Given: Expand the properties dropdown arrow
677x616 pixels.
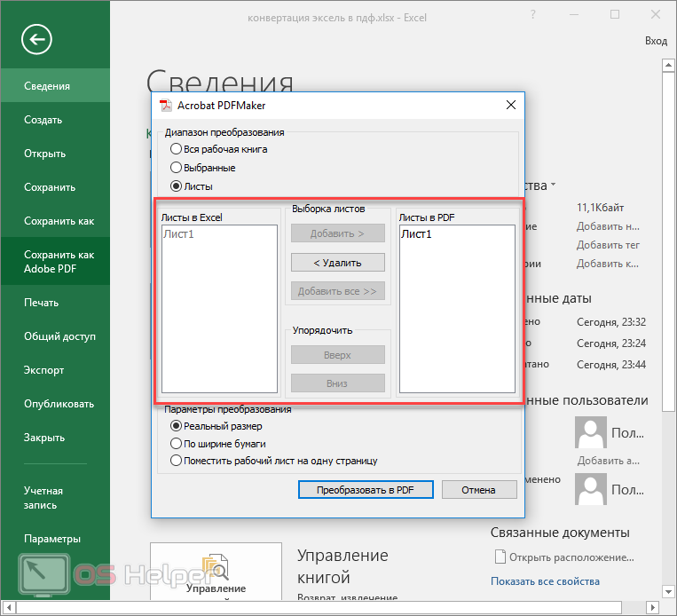Looking at the screenshot, I should [554, 185].
